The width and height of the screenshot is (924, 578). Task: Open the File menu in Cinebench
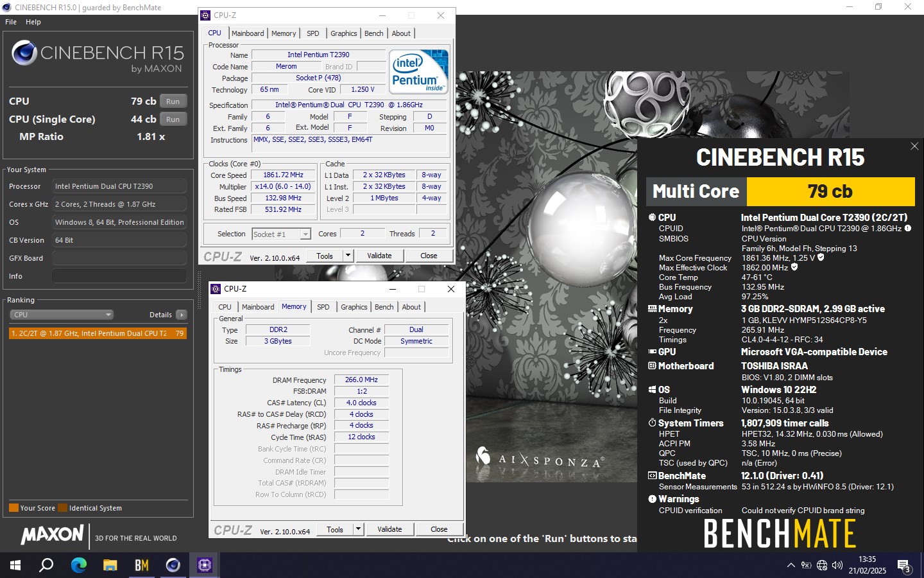pos(11,22)
